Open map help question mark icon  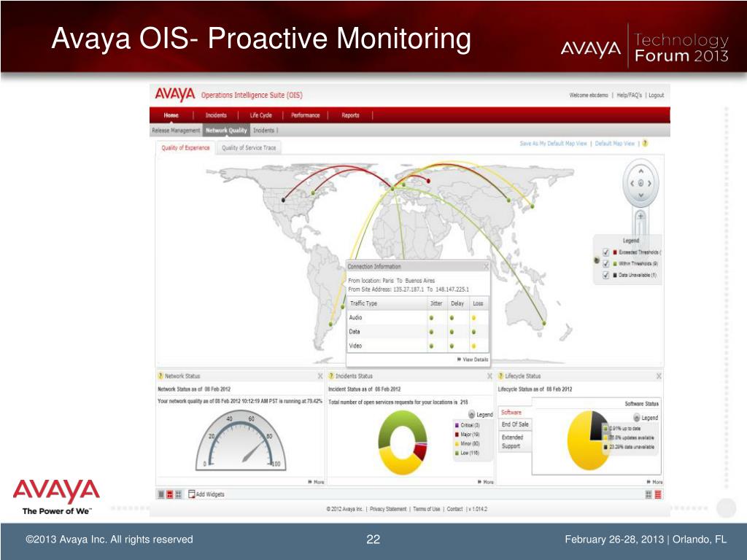point(645,144)
